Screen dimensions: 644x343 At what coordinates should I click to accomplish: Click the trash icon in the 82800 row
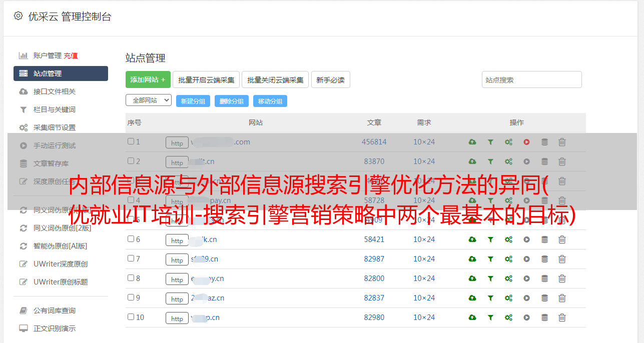point(562,278)
